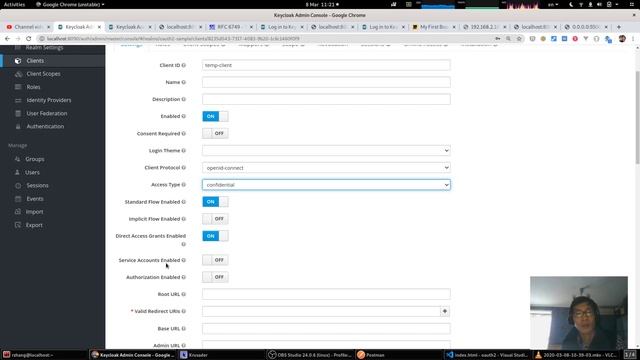Open Krusader from the taskbar
Screen dimensions: 640x360
pos(194,355)
